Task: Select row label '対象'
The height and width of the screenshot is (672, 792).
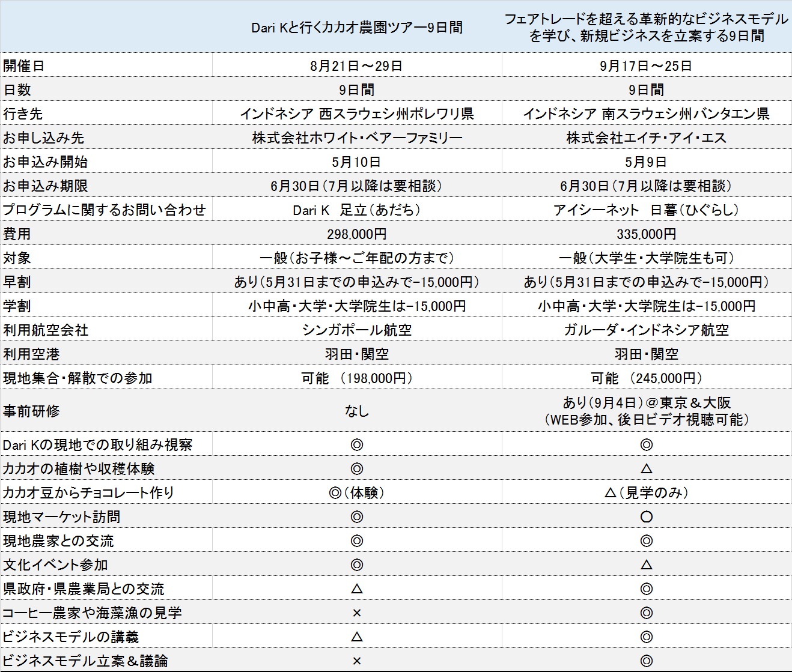Action: click(x=17, y=258)
